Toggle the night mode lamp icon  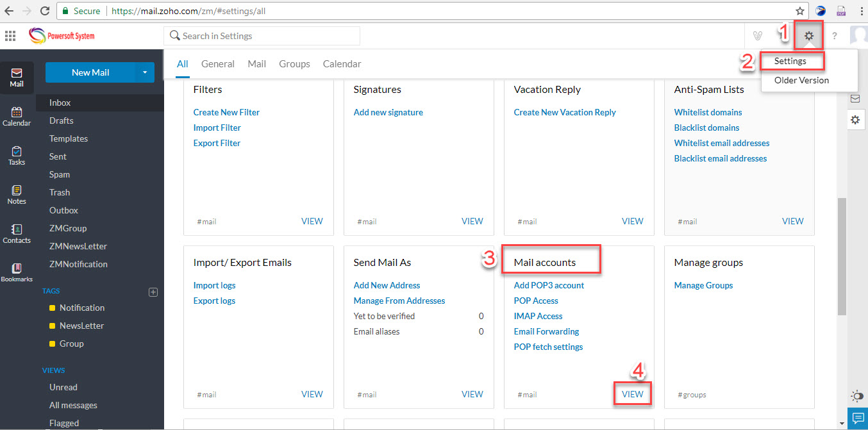coord(857,395)
